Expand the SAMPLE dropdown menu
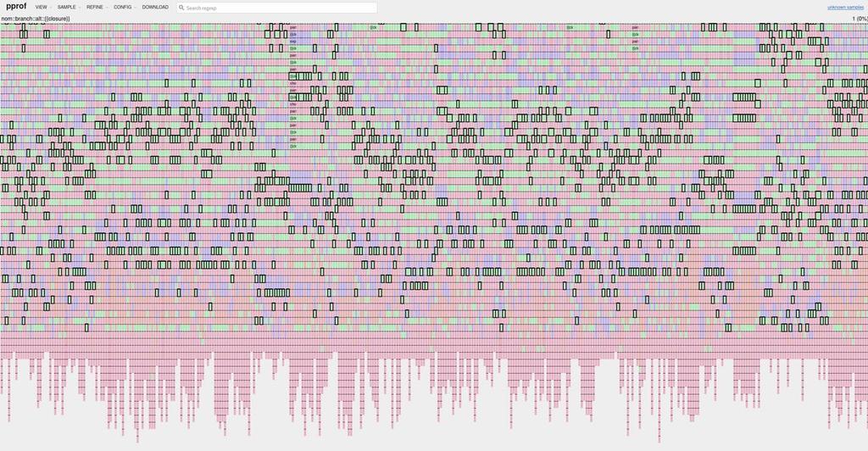Viewport: 868px width, 451px height. 68,7
